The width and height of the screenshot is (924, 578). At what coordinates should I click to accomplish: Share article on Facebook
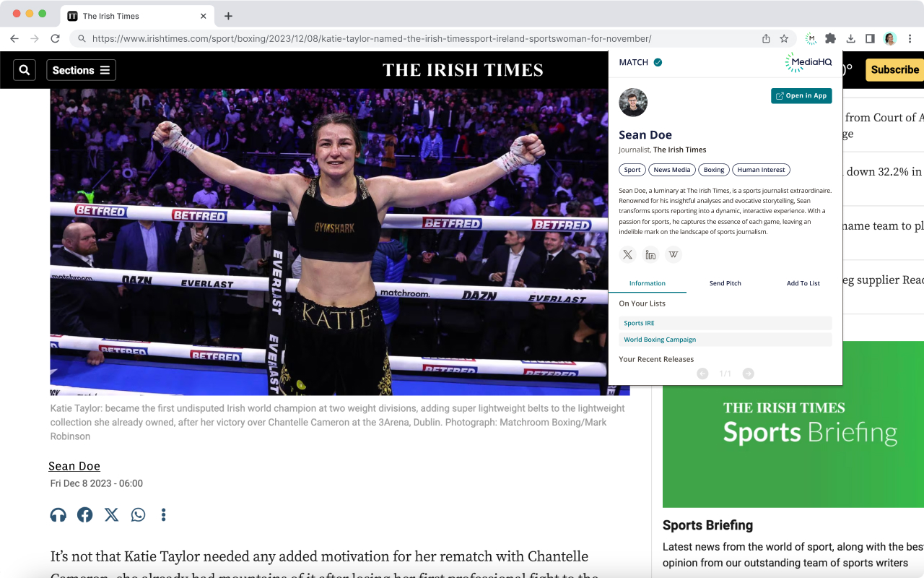point(85,514)
